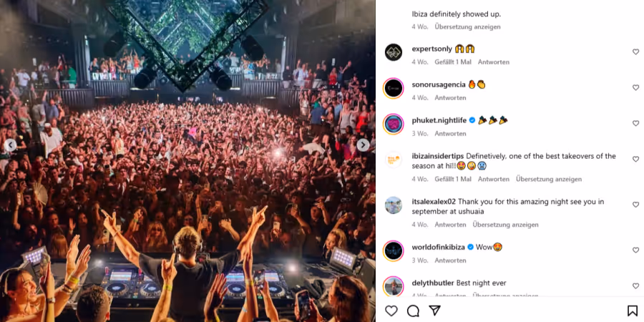Share the post via paper plane icon
Screen dimensions: 644x322
coord(434,311)
